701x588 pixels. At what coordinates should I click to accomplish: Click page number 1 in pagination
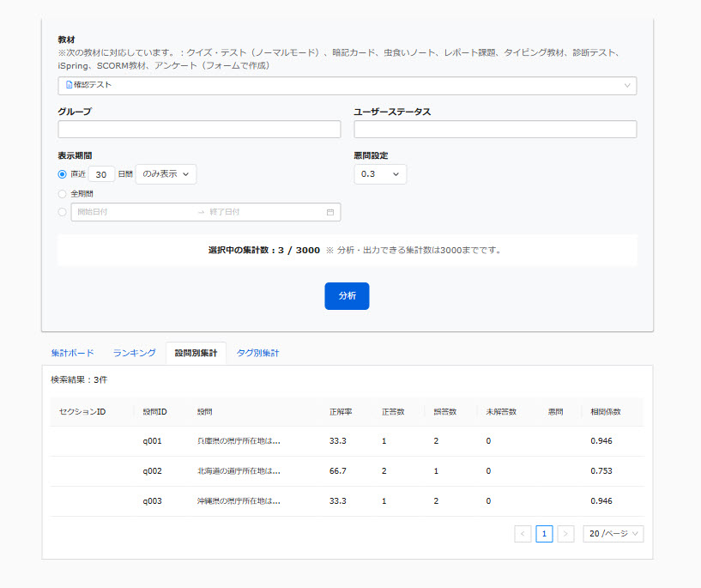tap(544, 534)
